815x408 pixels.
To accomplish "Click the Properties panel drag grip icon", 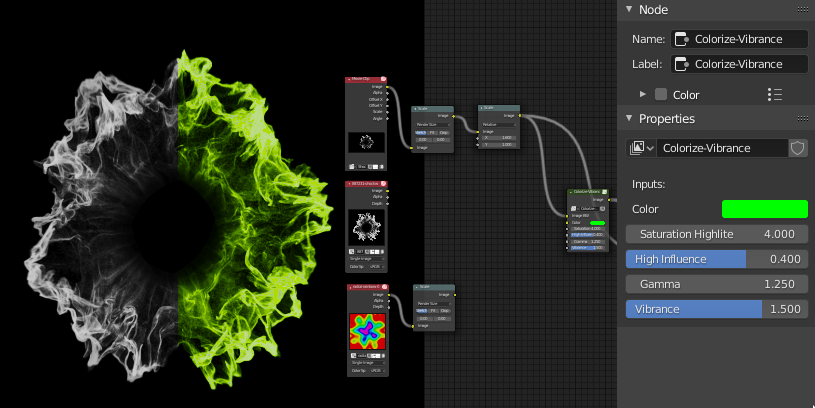I will (803, 119).
